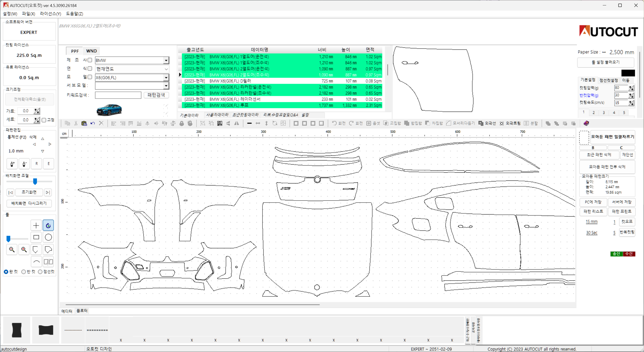This screenshot has width=644, height=352.
Task: Open the 현재연도 year dropdown
Action: [x=166, y=69]
